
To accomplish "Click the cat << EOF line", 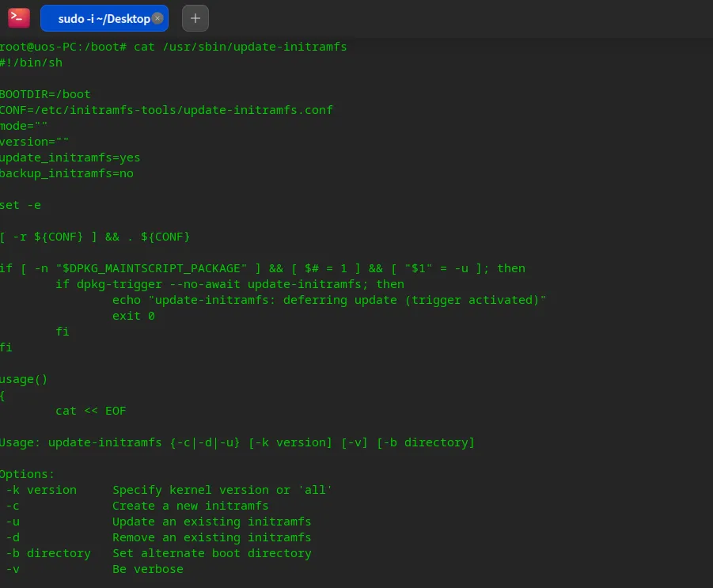I will click(91, 411).
